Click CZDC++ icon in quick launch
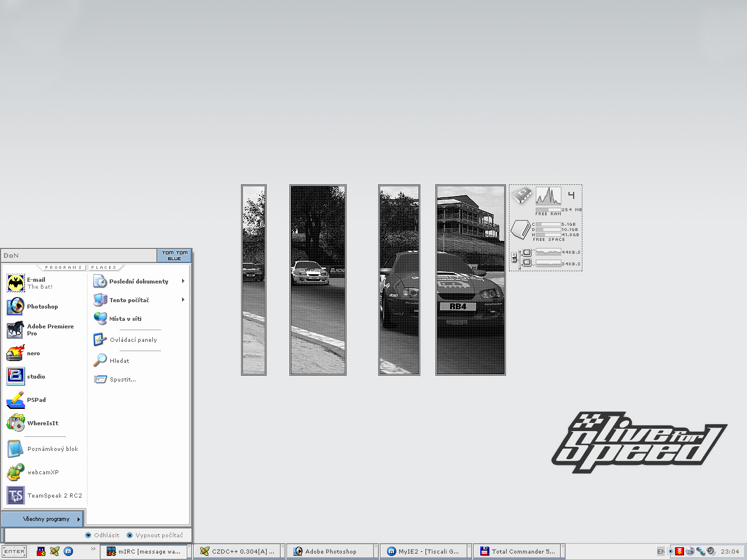 pos(54,551)
